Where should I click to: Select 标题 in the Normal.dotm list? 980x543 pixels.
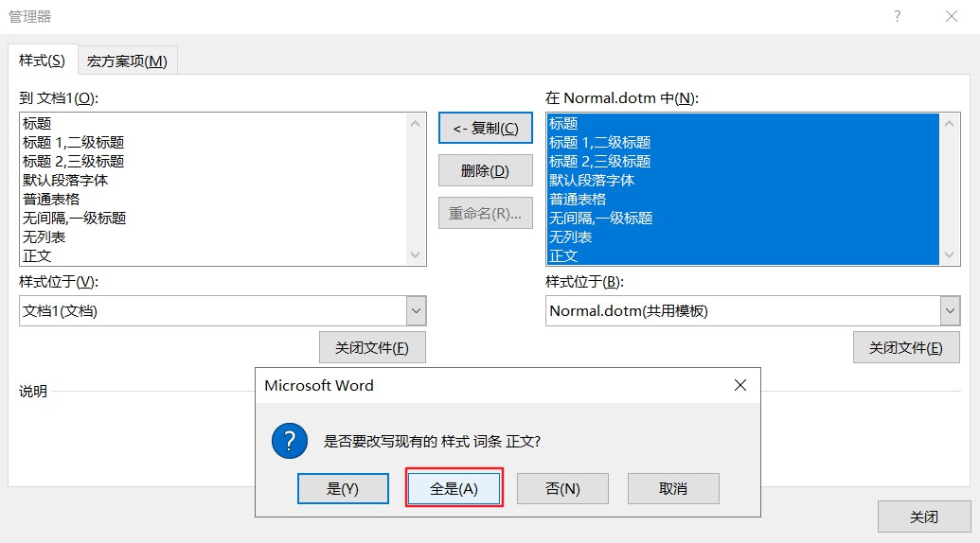743,124
